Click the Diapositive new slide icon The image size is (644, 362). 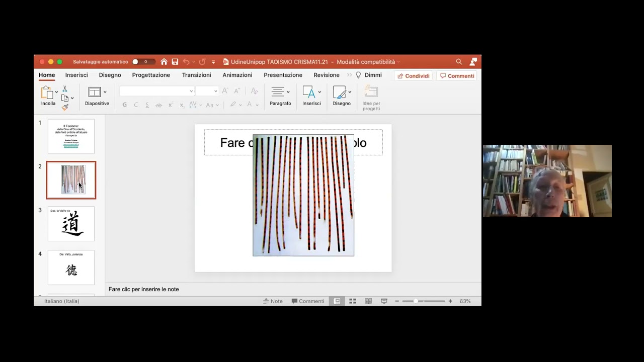pyautogui.click(x=94, y=92)
